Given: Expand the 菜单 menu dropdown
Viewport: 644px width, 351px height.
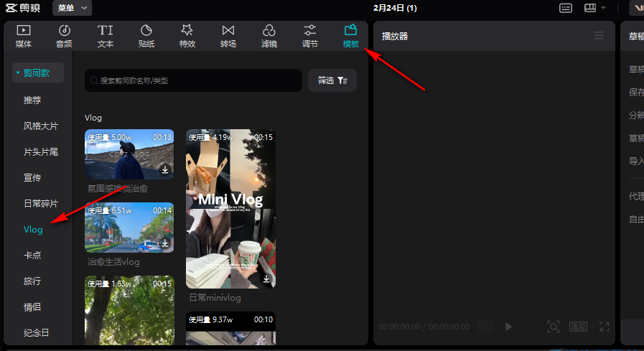Looking at the screenshot, I should [74, 8].
